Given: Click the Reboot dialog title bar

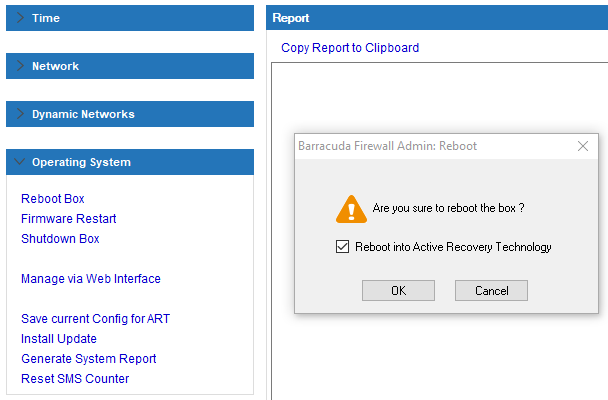Looking at the screenshot, I should click(x=434, y=146).
